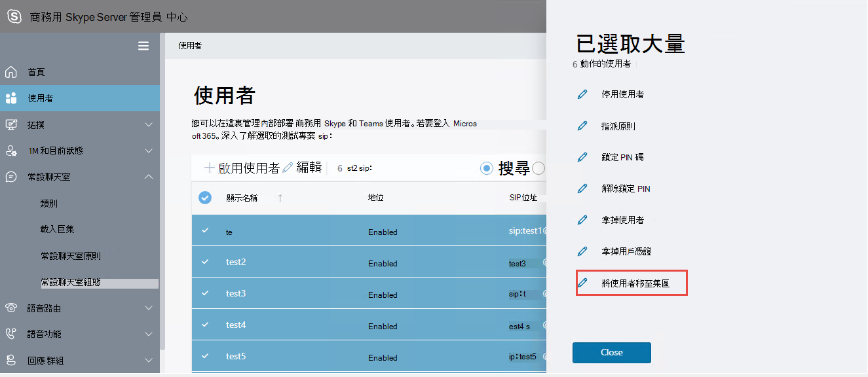
Task: Click the Enabled status in the test4 row
Action: coord(383,326)
